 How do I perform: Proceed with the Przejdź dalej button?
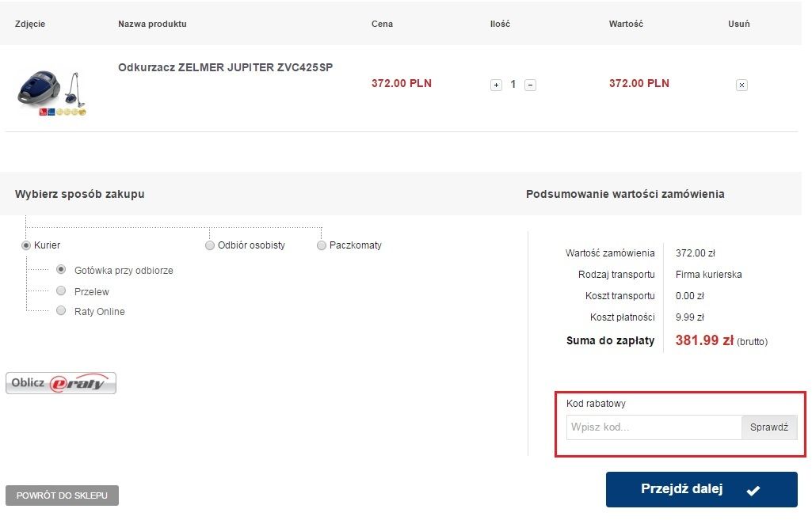[x=702, y=489]
